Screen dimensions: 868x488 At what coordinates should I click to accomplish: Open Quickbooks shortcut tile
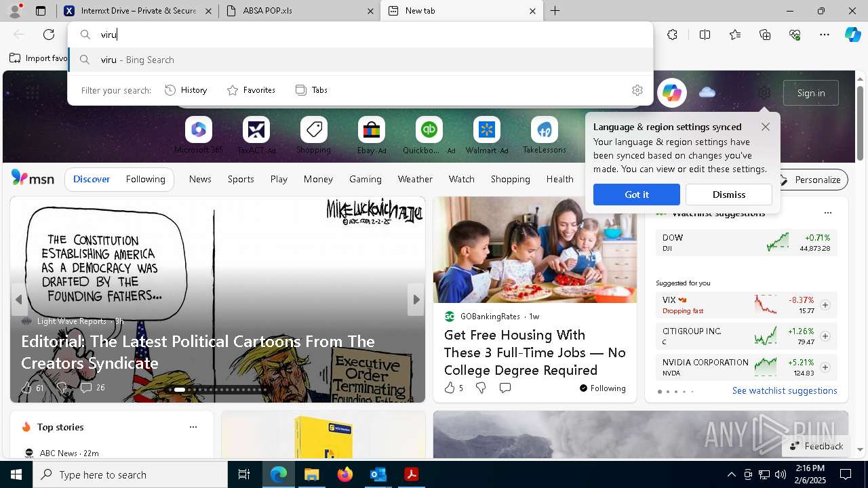point(429,136)
